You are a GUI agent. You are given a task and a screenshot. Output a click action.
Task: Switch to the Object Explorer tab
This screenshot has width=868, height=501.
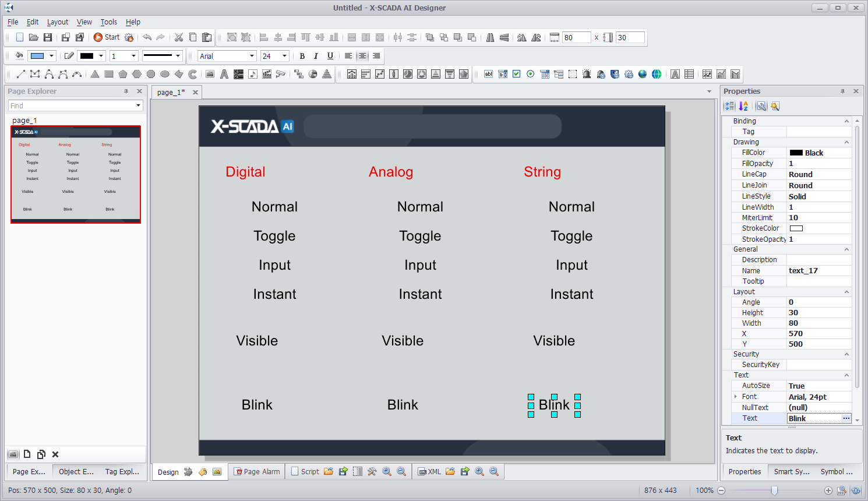[x=76, y=472]
